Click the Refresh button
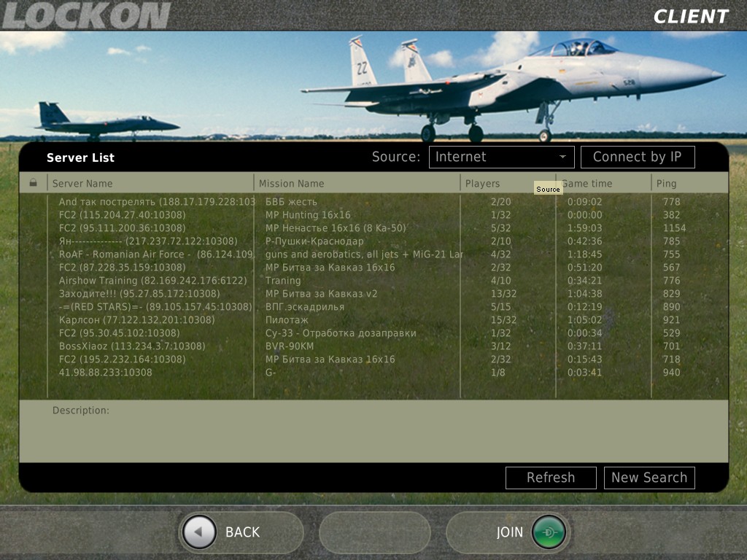 coord(550,478)
